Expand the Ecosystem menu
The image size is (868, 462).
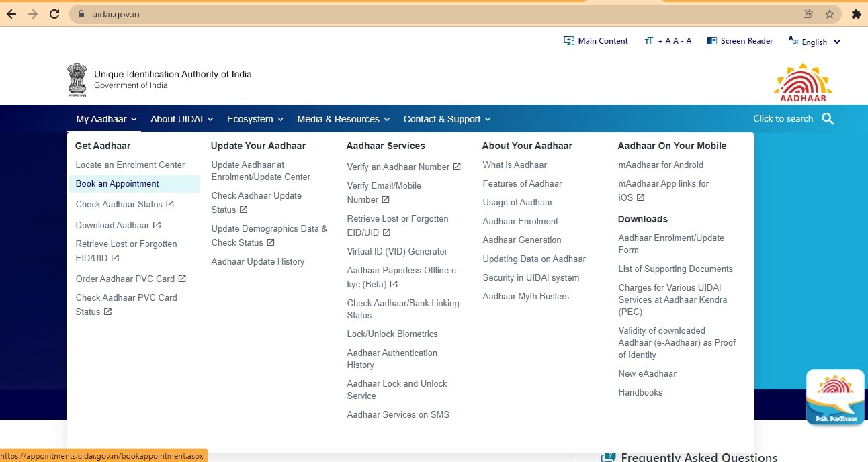click(x=255, y=119)
